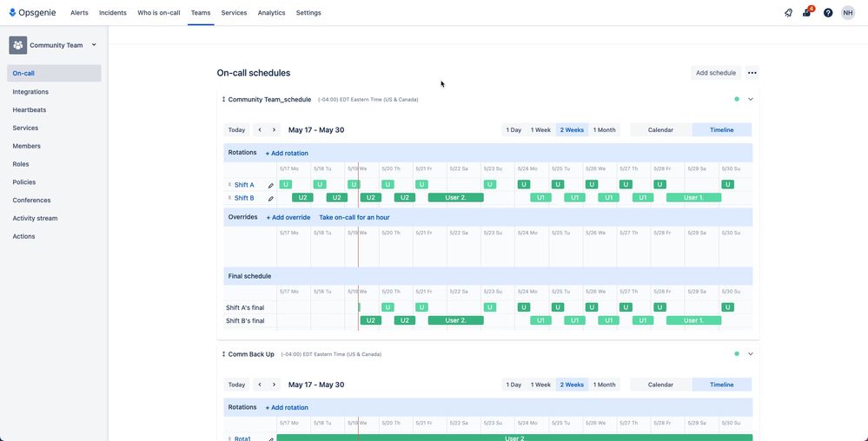Click the Community Team avatar icon
Screen dimensions: 868x441
[17, 45]
